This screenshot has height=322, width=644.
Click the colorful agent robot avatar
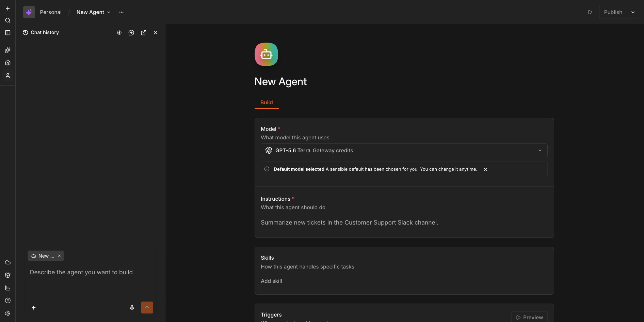[267, 55]
